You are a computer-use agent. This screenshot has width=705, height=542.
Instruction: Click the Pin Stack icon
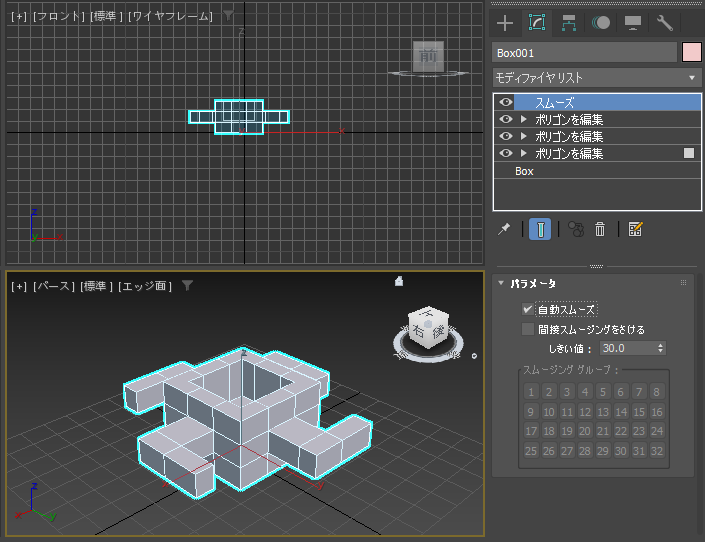[504, 229]
